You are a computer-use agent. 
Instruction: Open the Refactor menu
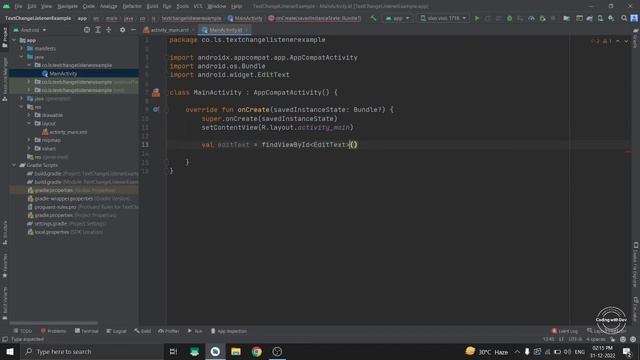coord(132,6)
